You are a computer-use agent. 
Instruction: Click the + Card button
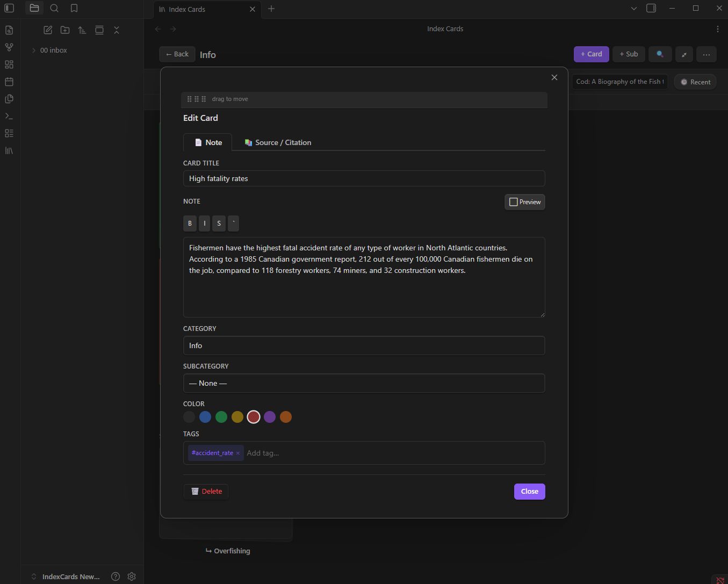592,54
